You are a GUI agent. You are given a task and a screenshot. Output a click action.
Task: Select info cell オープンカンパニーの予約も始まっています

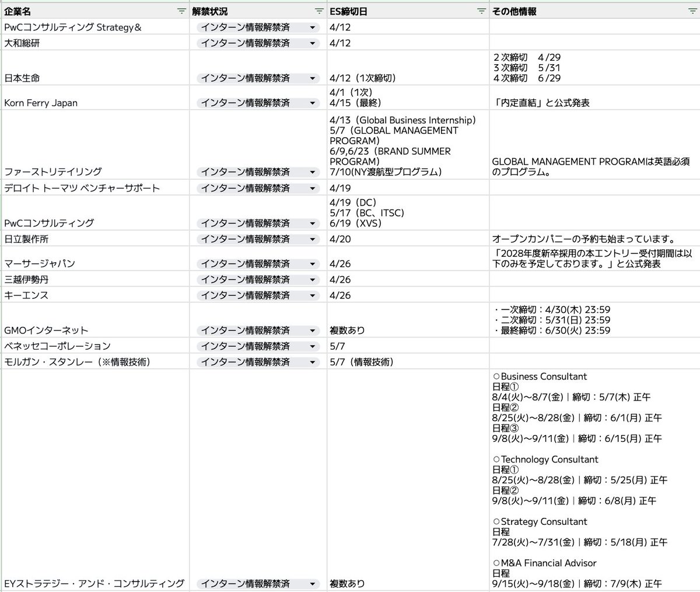click(x=594, y=238)
